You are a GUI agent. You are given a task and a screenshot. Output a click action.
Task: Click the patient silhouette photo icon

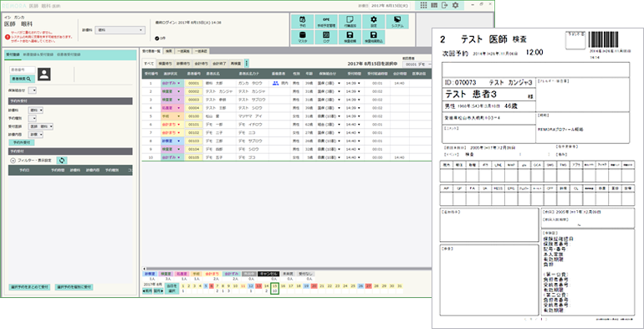coord(44,74)
